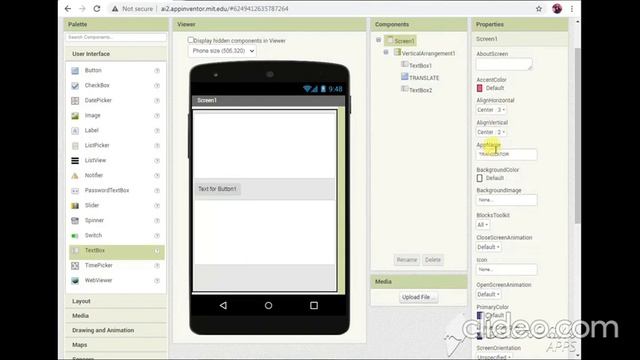Open help for the Label component

pos(157,131)
